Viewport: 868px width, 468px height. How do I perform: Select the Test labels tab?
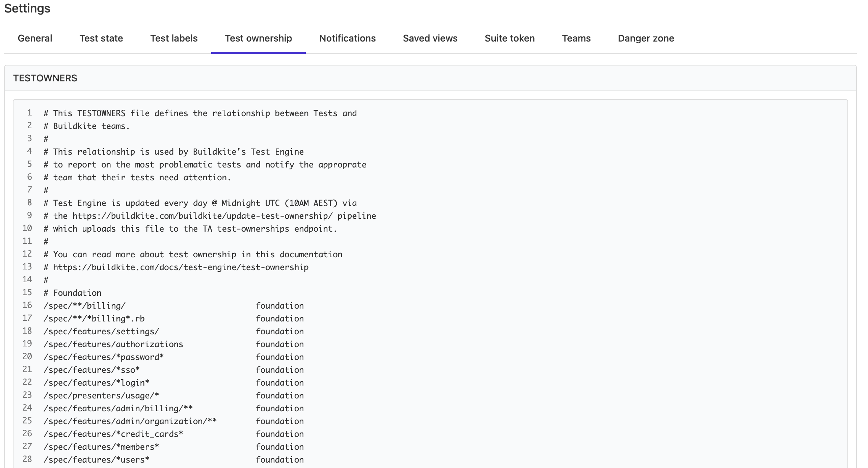(174, 38)
